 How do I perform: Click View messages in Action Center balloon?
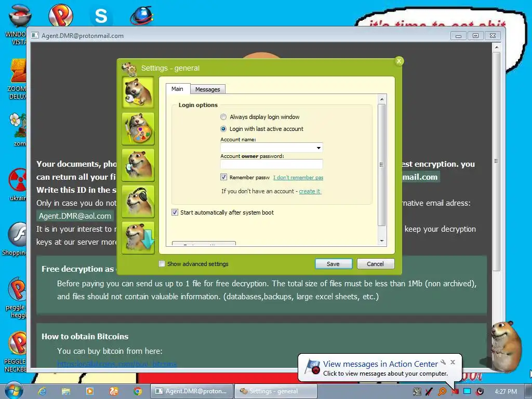click(x=380, y=364)
